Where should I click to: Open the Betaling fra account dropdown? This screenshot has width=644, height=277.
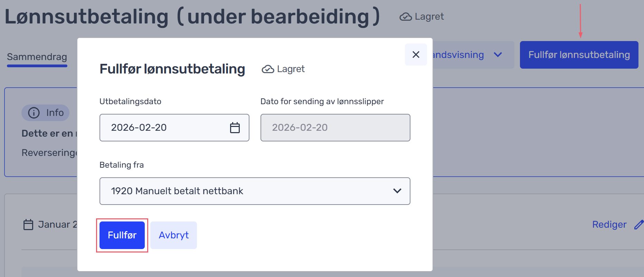[255, 191]
